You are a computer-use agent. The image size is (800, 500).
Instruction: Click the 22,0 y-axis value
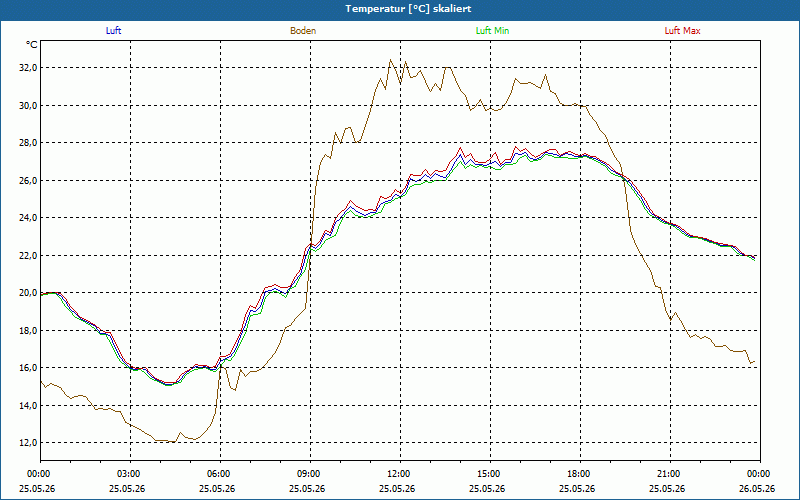point(28,256)
